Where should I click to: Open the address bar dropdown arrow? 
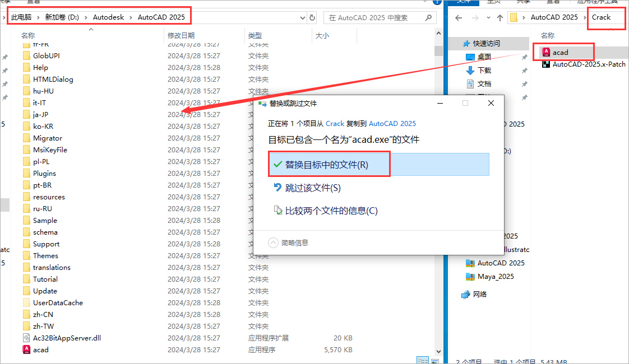(x=303, y=17)
